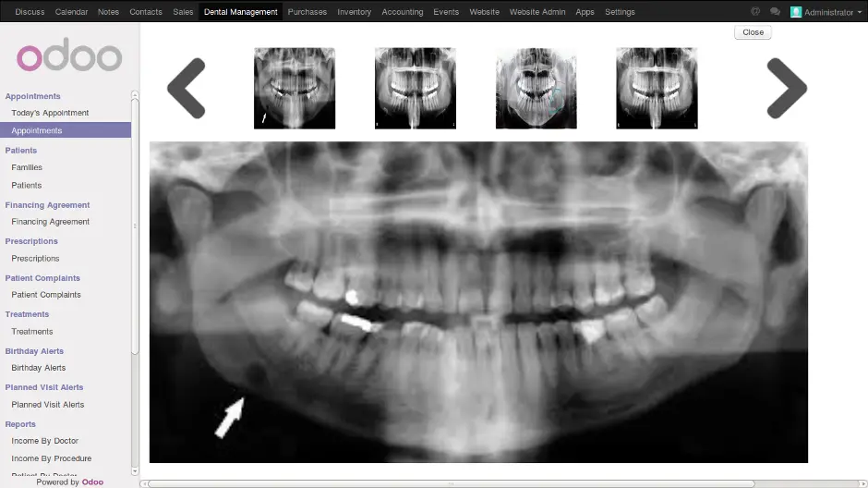Click the Appointments section header
868x488 pixels.
32,96
